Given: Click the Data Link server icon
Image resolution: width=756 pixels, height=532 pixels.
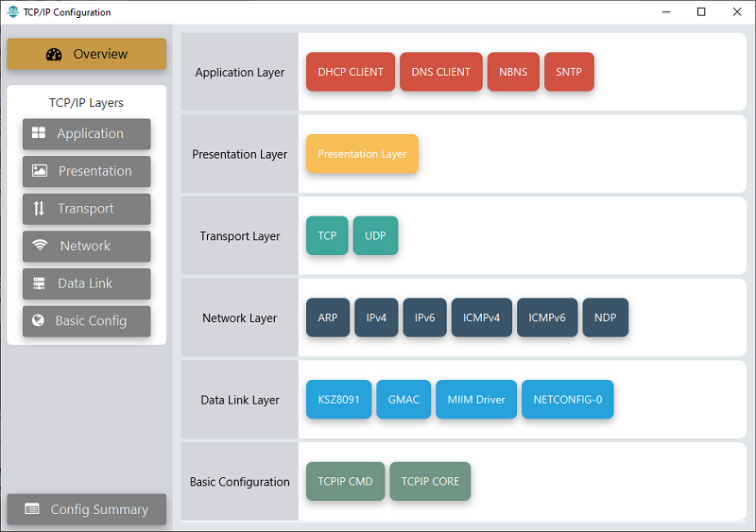Looking at the screenshot, I should [x=39, y=283].
